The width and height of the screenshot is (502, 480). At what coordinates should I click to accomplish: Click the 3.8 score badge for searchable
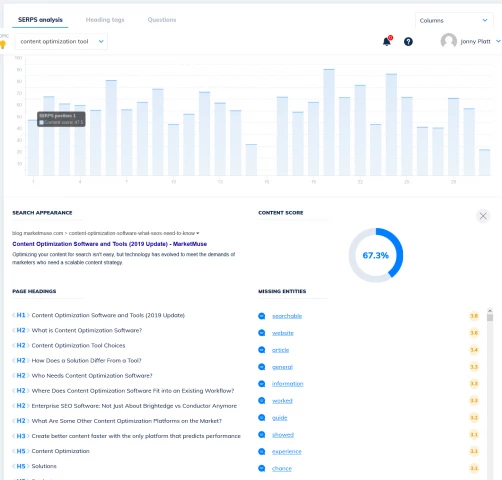click(x=474, y=316)
